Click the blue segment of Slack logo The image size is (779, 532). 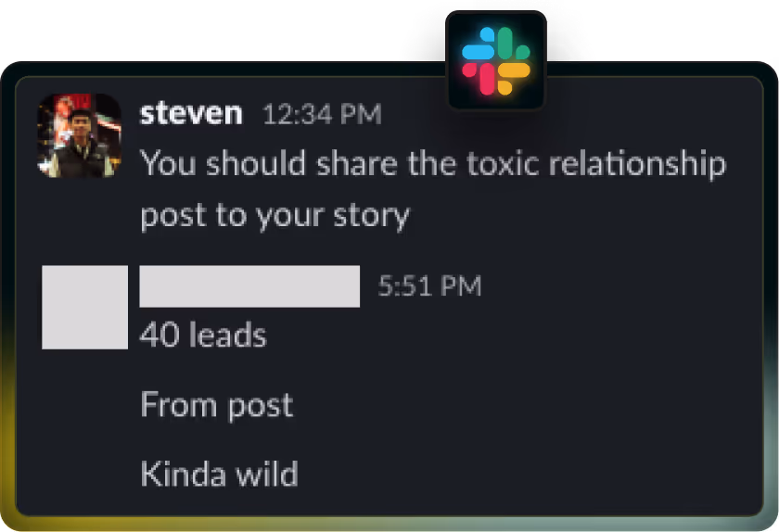point(478,51)
